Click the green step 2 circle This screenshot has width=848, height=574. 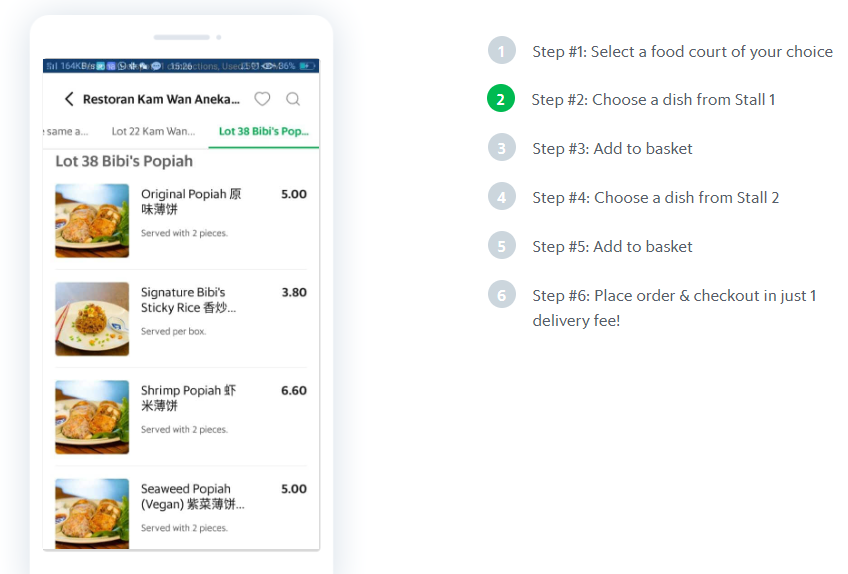tap(501, 99)
